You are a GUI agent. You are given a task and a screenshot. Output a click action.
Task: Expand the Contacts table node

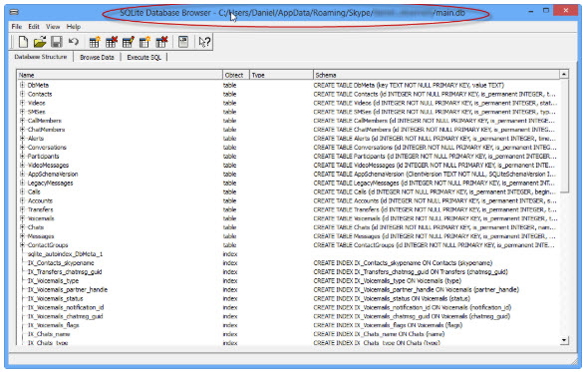coord(22,94)
